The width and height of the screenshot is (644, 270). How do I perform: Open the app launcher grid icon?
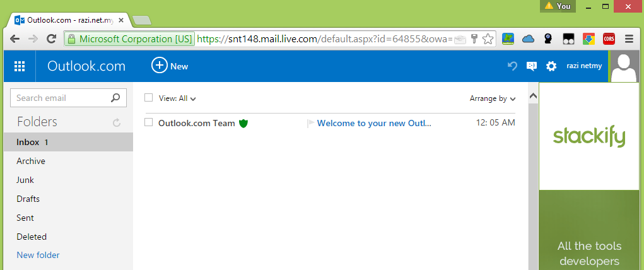(x=20, y=66)
